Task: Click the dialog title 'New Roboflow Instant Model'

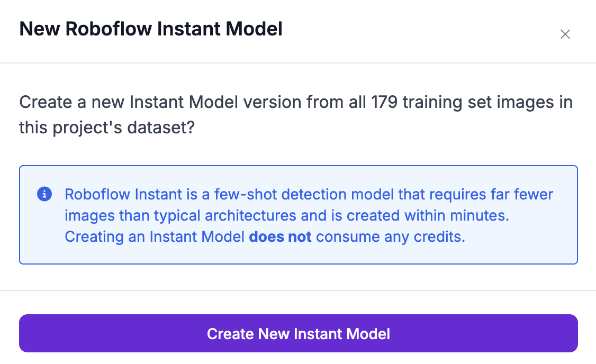Action: click(151, 29)
